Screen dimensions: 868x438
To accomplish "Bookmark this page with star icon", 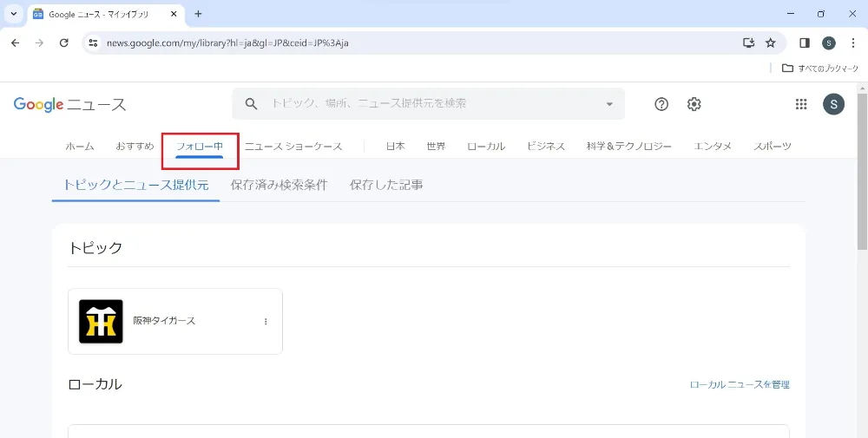I will pyautogui.click(x=771, y=42).
